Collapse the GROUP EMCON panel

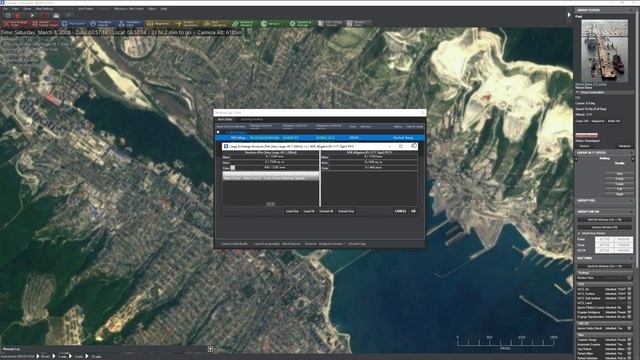click(x=632, y=212)
